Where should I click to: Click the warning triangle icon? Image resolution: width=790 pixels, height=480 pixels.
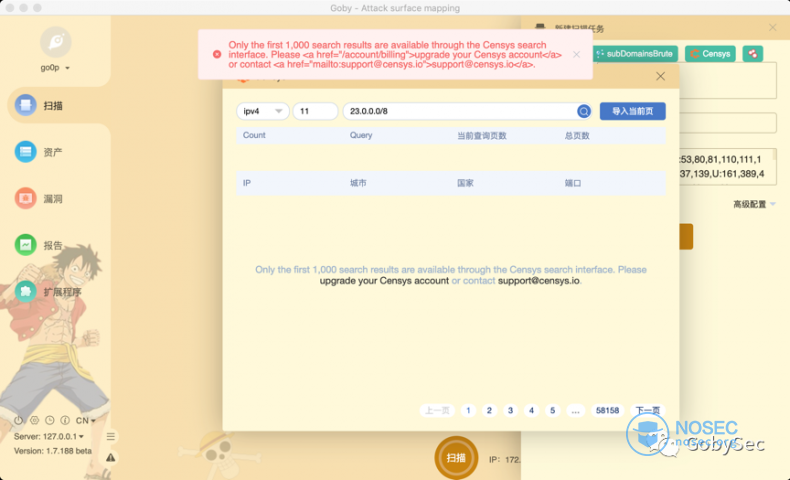pos(111,458)
